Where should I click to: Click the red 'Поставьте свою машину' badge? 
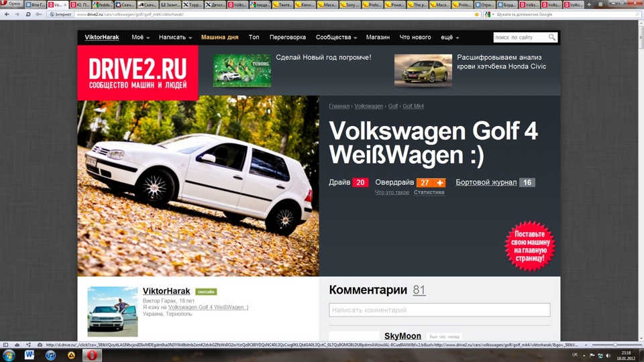[x=530, y=246]
